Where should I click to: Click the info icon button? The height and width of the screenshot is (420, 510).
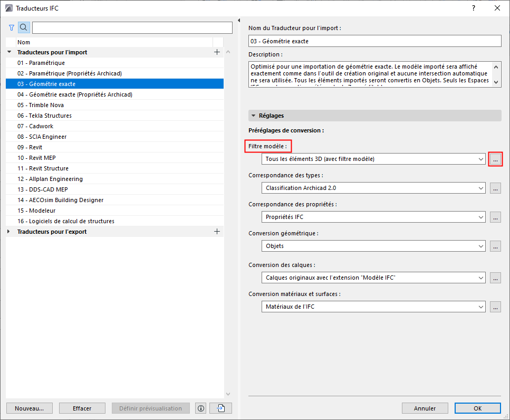click(x=200, y=408)
